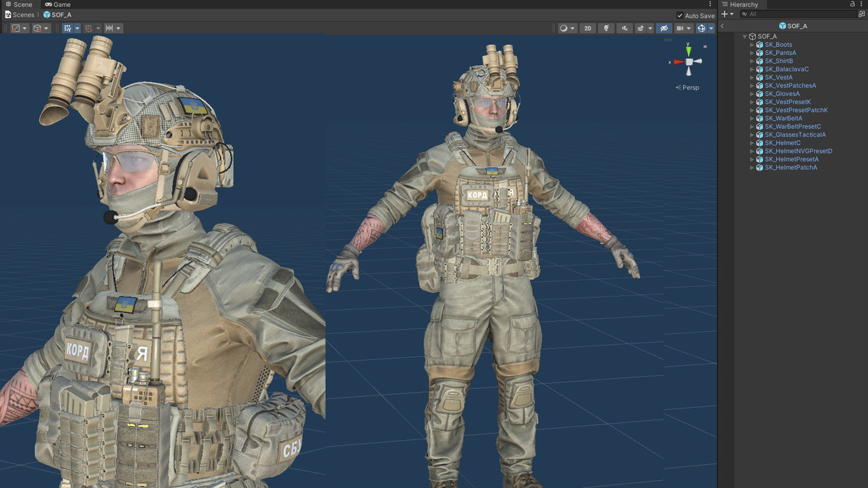This screenshot has width=868, height=488.
Task: Click the SOF_A prefab cube icon in the header
Action: tap(783, 26)
